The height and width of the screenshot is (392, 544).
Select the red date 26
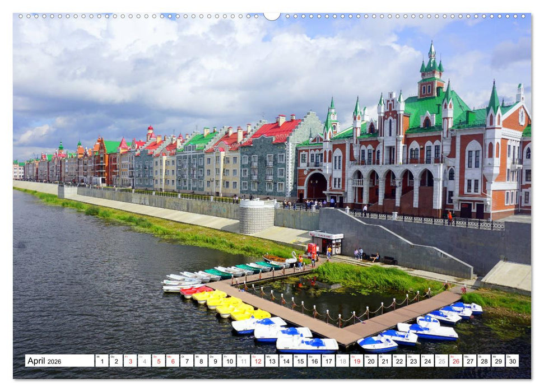[x=455, y=362]
